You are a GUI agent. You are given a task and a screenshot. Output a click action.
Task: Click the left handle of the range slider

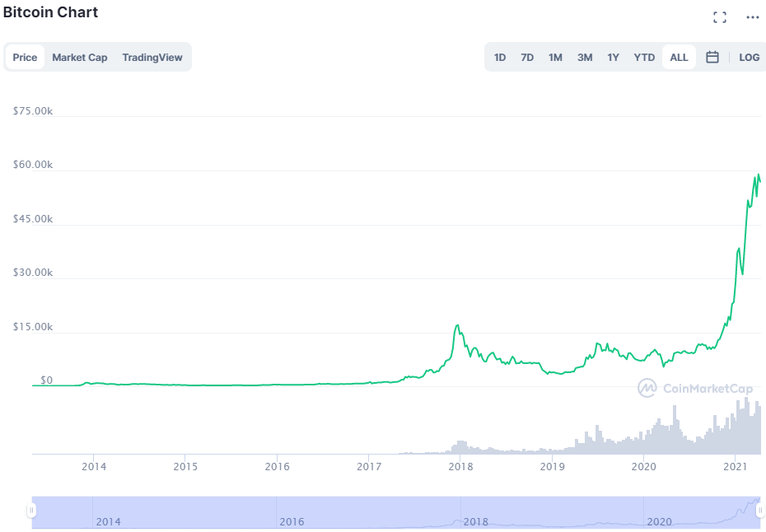[30, 509]
